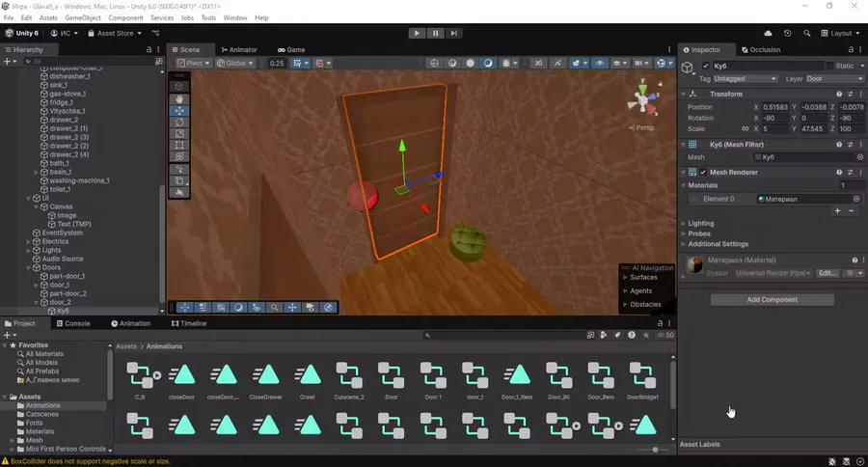The width and height of the screenshot is (868, 467).
Task: Adjust the project icon size slider
Action: click(x=655, y=450)
